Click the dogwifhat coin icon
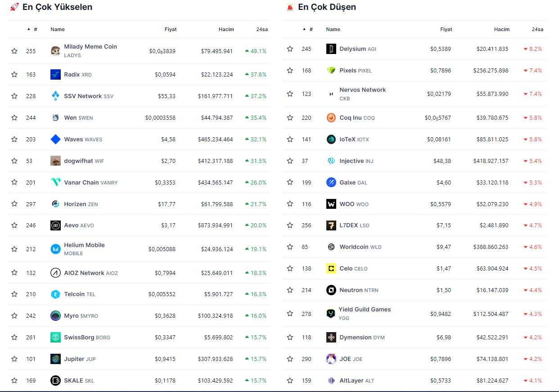559x392 pixels. tap(55, 161)
